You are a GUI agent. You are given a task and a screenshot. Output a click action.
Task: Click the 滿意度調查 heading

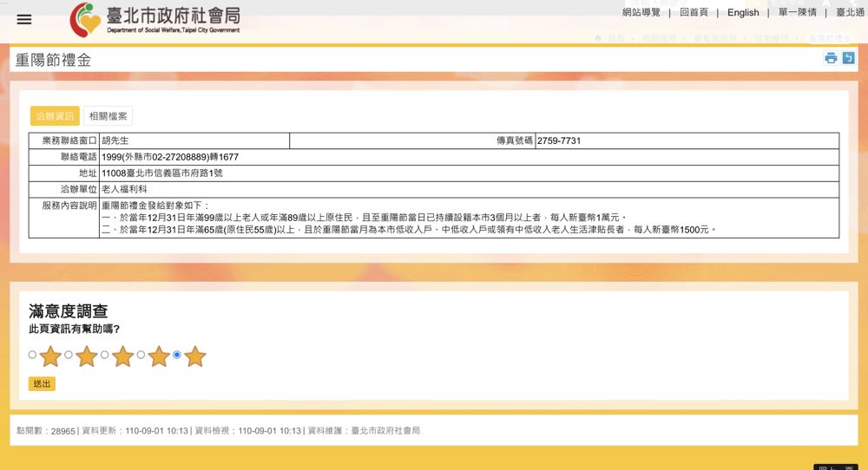(68, 310)
